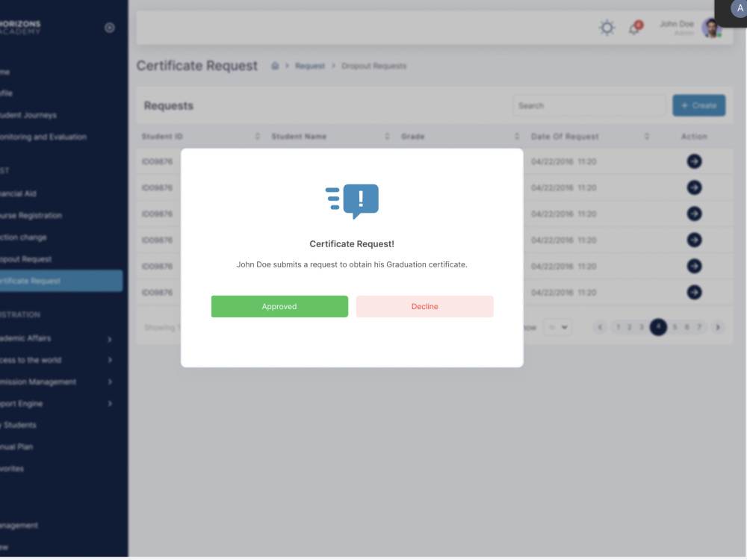Click first row date 04/22/2016 11:20
Screen dimensions: 747x560
563,161
